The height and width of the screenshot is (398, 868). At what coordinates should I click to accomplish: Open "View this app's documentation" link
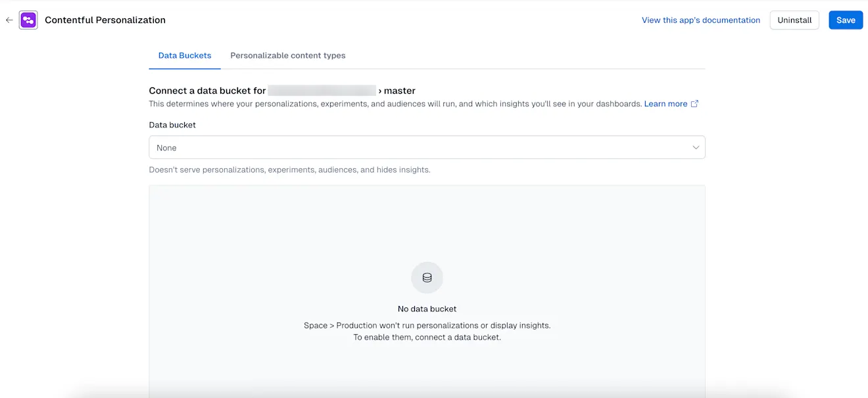700,20
